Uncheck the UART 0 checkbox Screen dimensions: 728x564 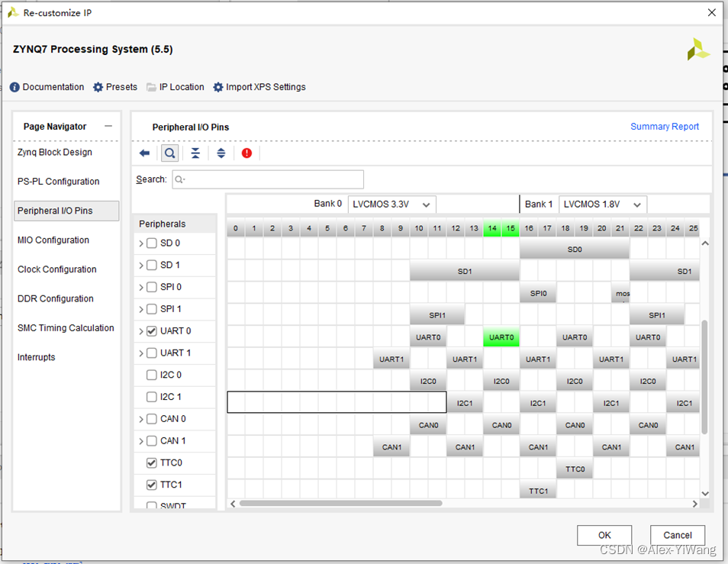[x=151, y=331]
